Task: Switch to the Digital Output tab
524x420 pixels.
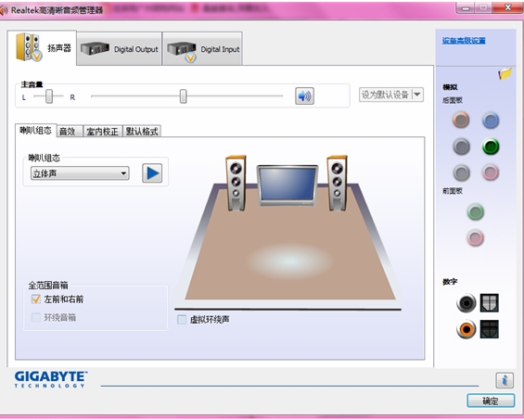Action: point(120,49)
